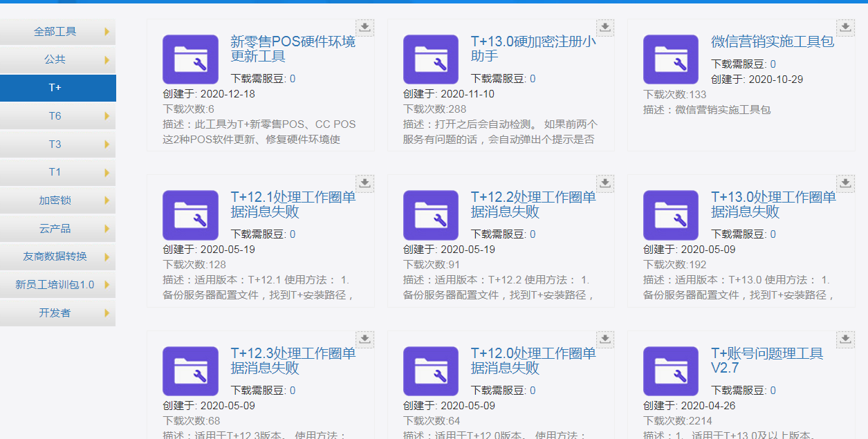Open the 云产品 category

(57, 228)
